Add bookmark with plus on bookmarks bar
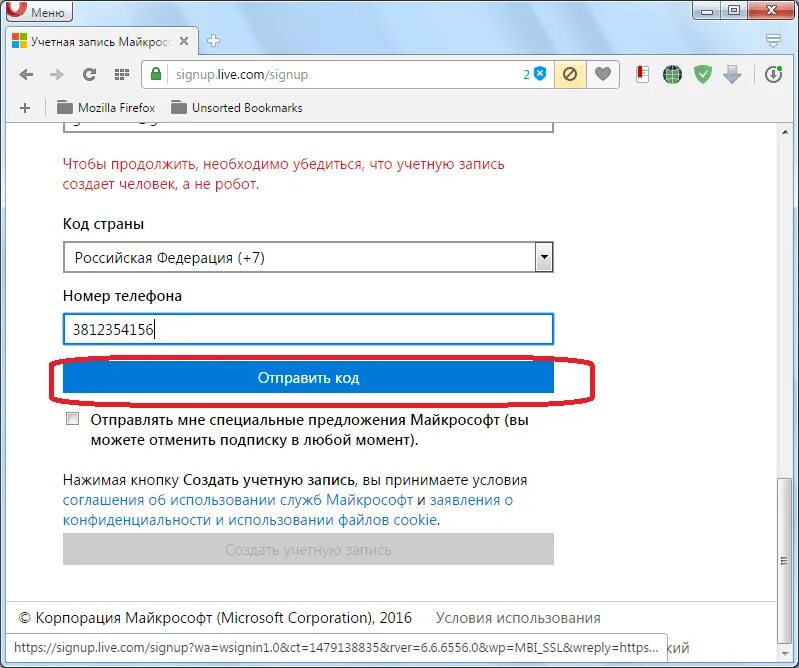Viewport: 799px width, 668px height. (24, 108)
